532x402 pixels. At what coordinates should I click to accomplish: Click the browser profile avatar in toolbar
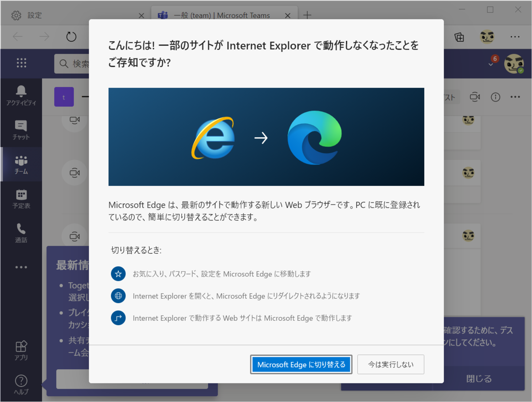click(x=487, y=37)
